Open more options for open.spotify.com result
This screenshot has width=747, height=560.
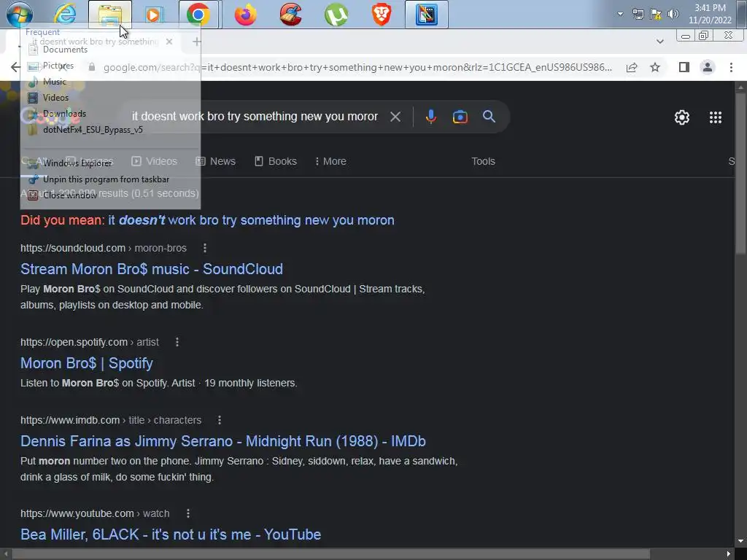(x=177, y=343)
